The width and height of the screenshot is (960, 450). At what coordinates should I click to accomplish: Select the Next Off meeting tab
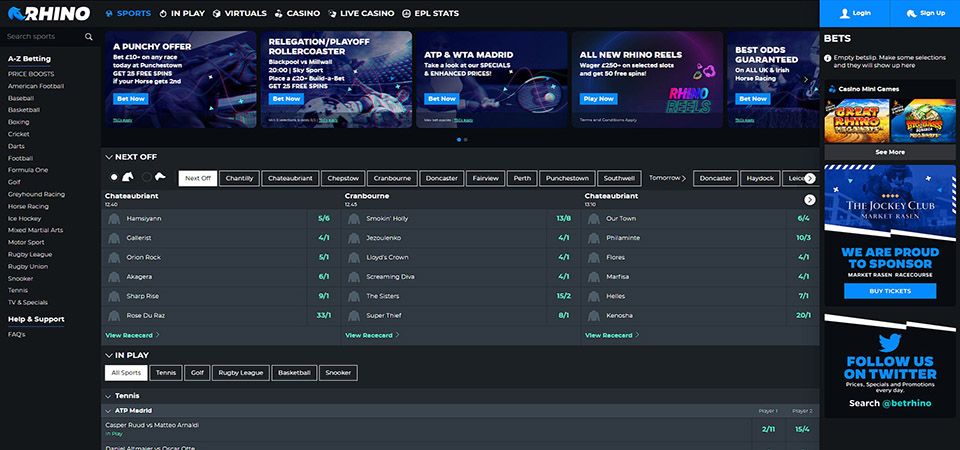(198, 178)
